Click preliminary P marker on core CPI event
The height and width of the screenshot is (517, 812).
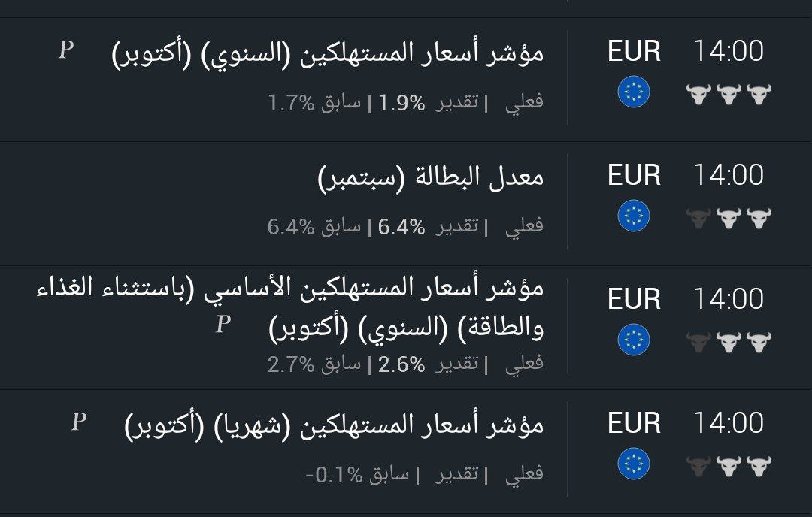pos(222,325)
